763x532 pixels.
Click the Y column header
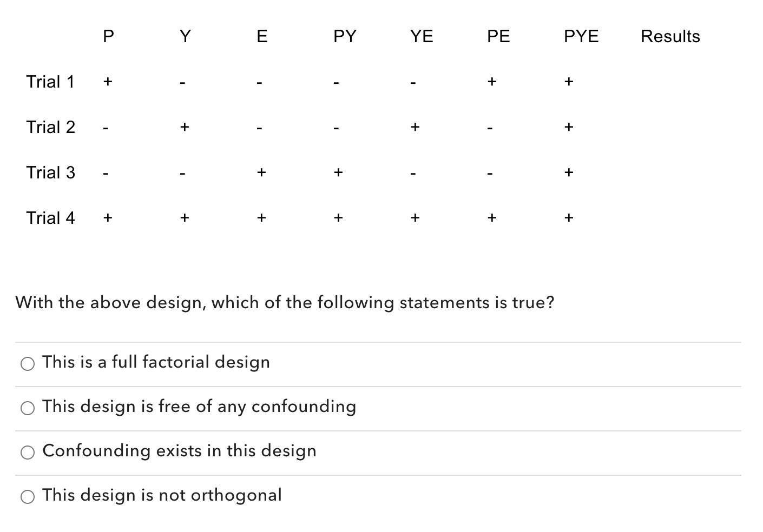[x=185, y=36]
